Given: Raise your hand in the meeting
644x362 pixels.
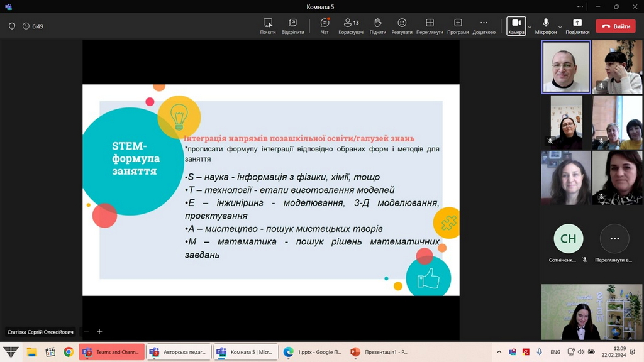Looking at the screenshot, I should (x=377, y=26).
